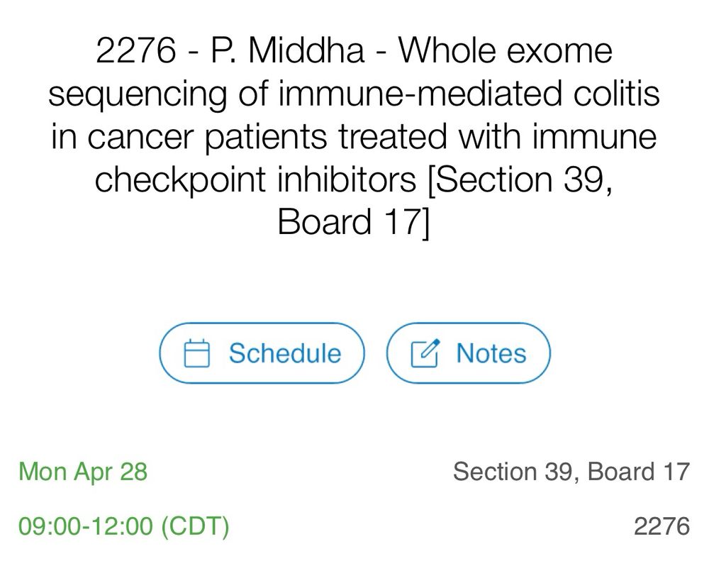This screenshot has height=588, width=709.
Task: Tap the calendar icon beside Schedule
Action: tap(196, 353)
